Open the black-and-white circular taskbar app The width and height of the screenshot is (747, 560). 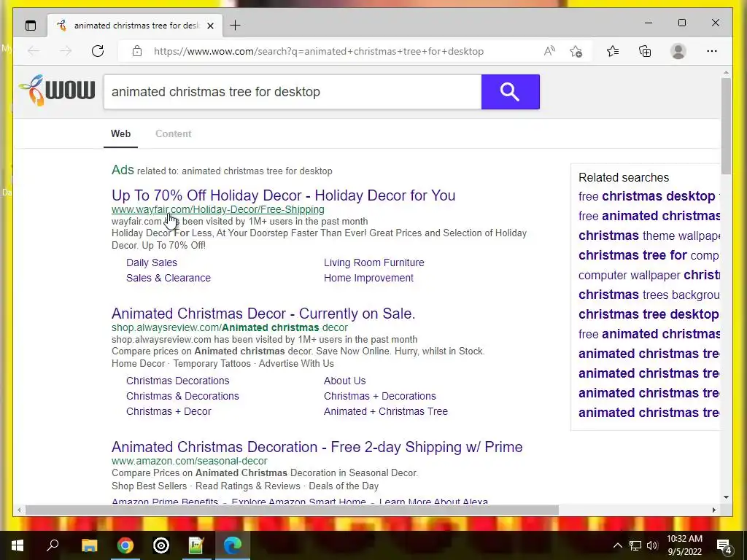(161, 545)
